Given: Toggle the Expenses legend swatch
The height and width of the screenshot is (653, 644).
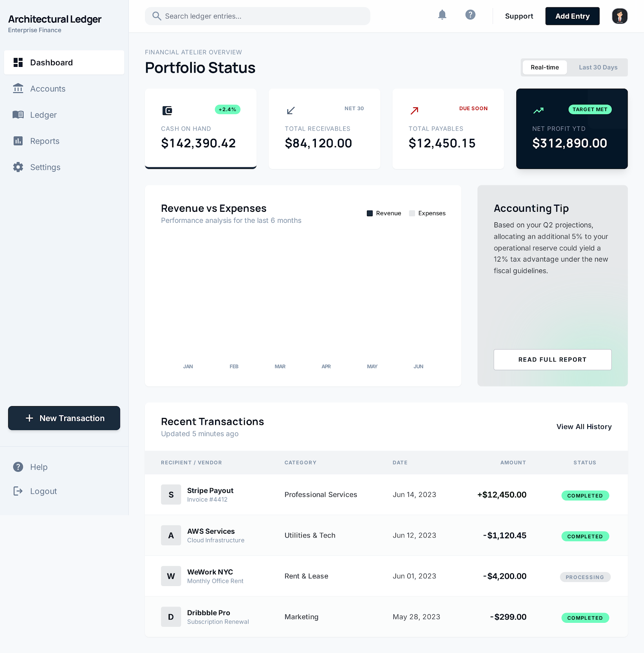Looking at the screenshot, I should point(412,213).
